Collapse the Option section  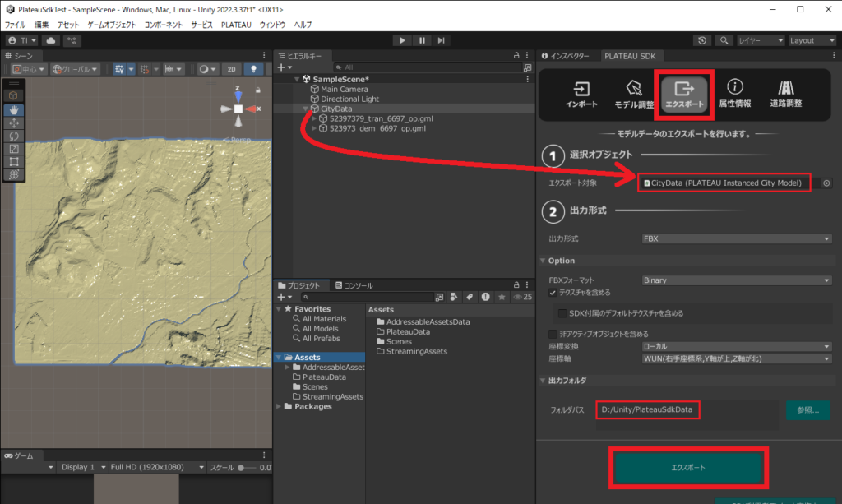click(x=543, y=261)
